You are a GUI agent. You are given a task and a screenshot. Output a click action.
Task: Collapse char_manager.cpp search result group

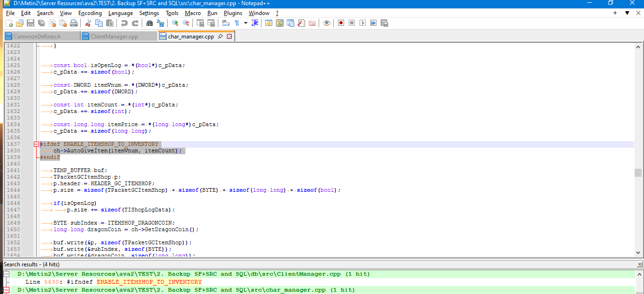tap(6, 290)
